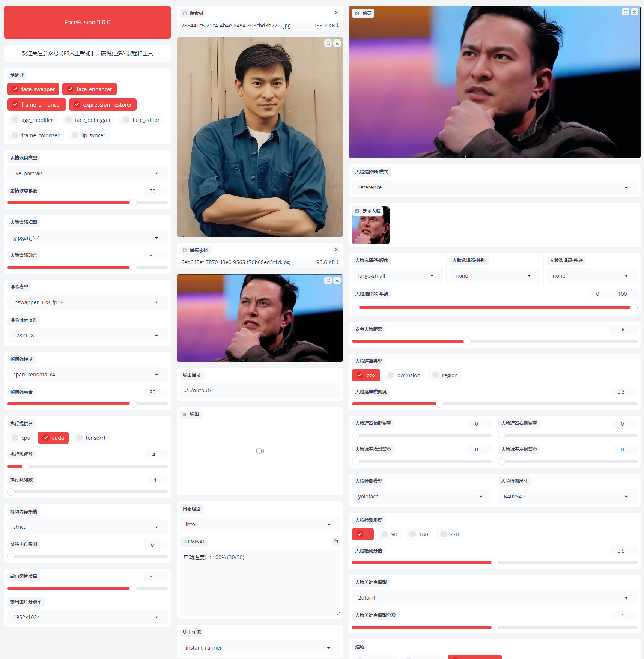Screen dimensions: 644x659
Task: Expand span_kendata_x4 frame enhancer dropdown
Action: pyautogui.click(x=87, y=375)
